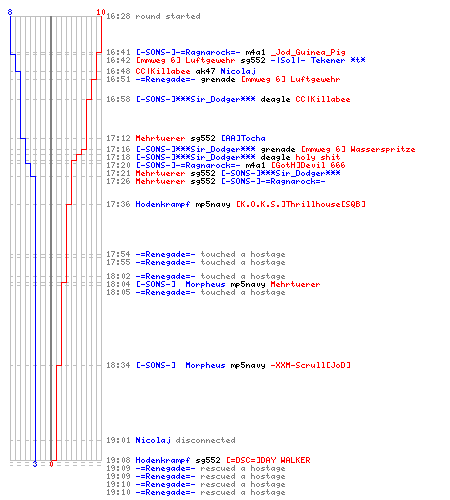Click the CC|Killabee killer name at 16:48

point(163,71)
